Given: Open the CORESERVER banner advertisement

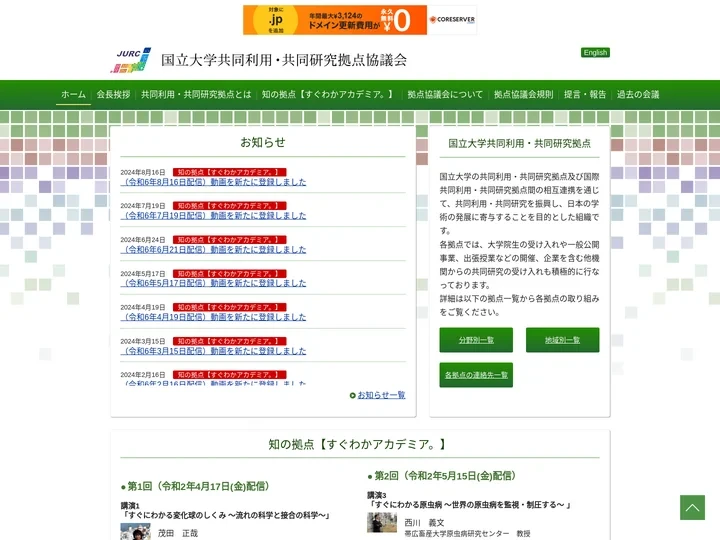Looking at the screenshot, I should tap(360, 20).
